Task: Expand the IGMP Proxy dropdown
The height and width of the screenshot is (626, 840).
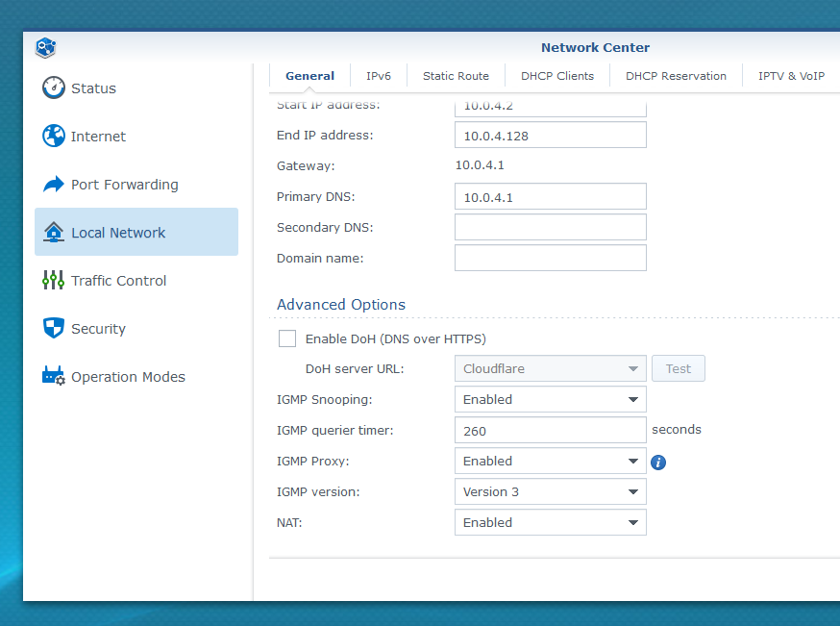Action: pos(550,462)
